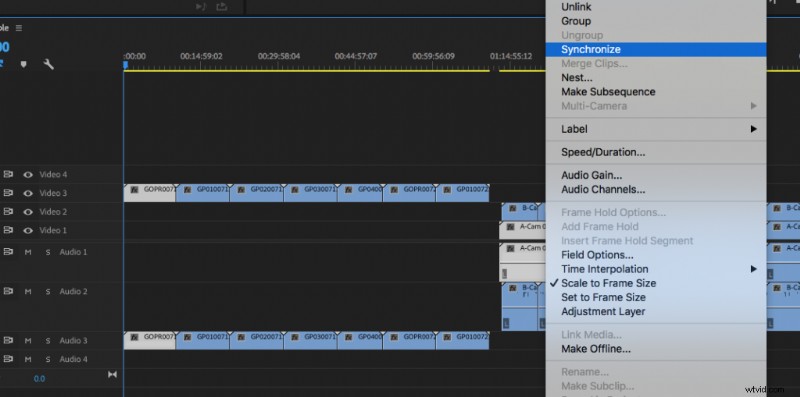
Task: Mute the Audio 3 track
Action: 28,340
